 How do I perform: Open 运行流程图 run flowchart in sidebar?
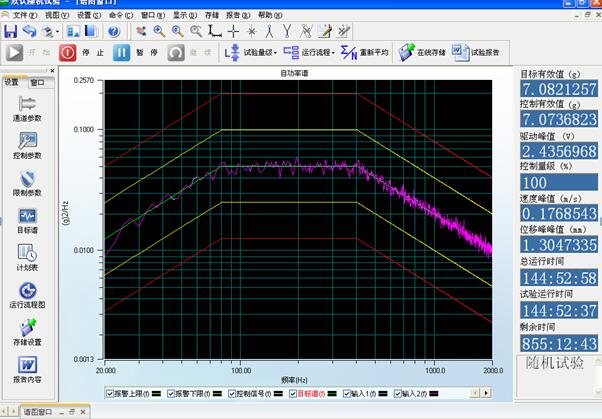(27, 295)
